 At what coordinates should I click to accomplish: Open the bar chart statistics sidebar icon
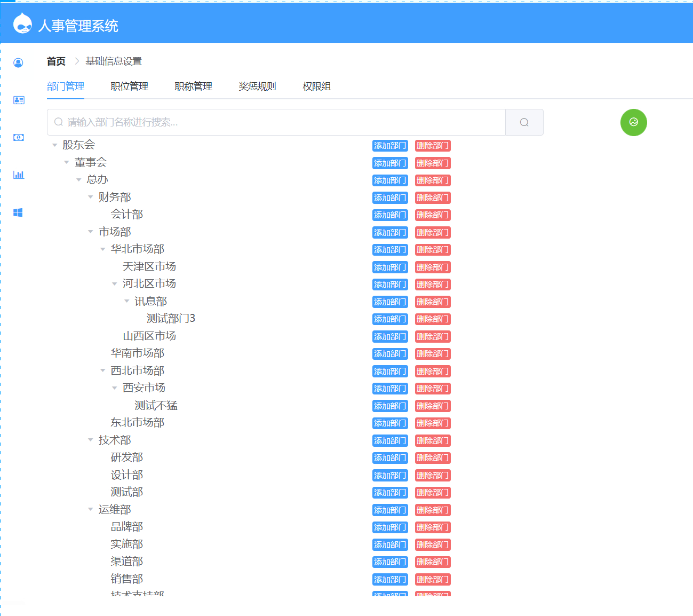click(x=19, y=175)
